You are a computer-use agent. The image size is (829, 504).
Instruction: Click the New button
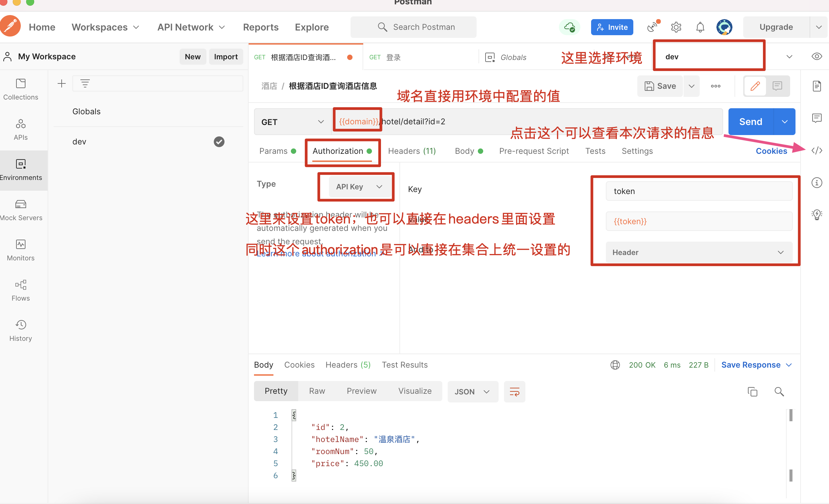(x=193, y=57)
